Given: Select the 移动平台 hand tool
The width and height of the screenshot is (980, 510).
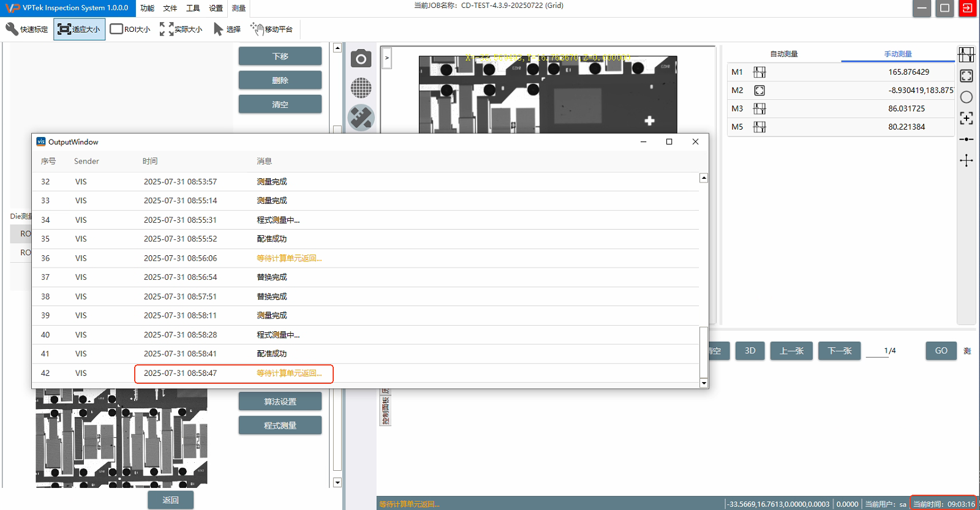Looking at the screenshot, I should (271, 29).
